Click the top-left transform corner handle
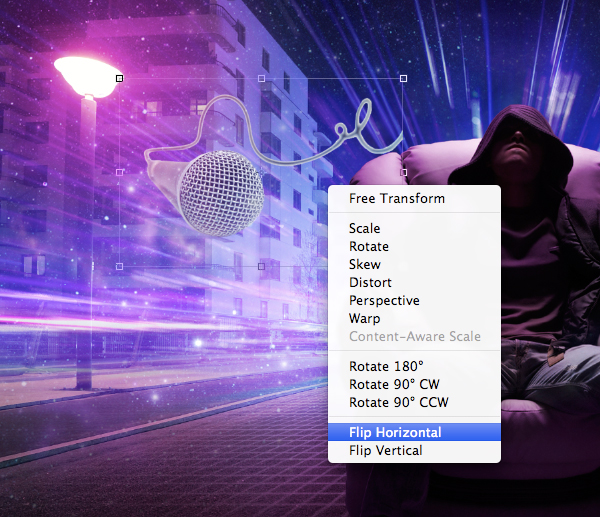Viewport: 600px width, 517px height. point(120,77)
